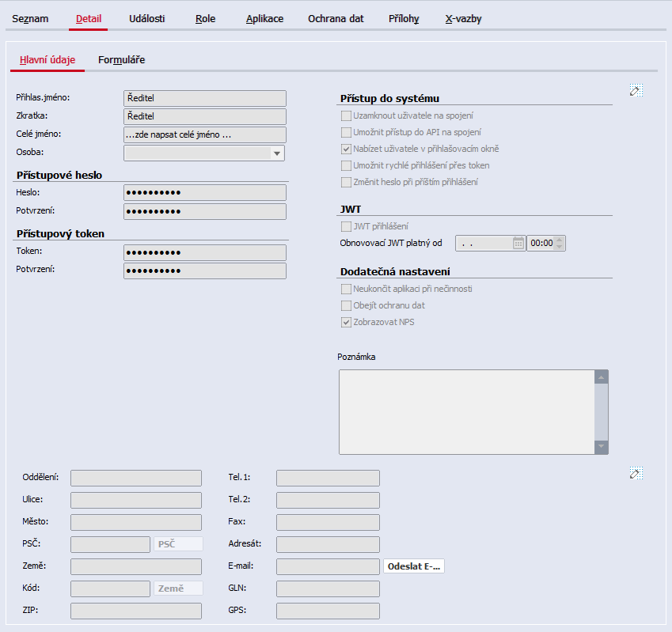Click inside the Poznámka text area
Viewport: 672px width, 632px height.
(x=467, y=412)
